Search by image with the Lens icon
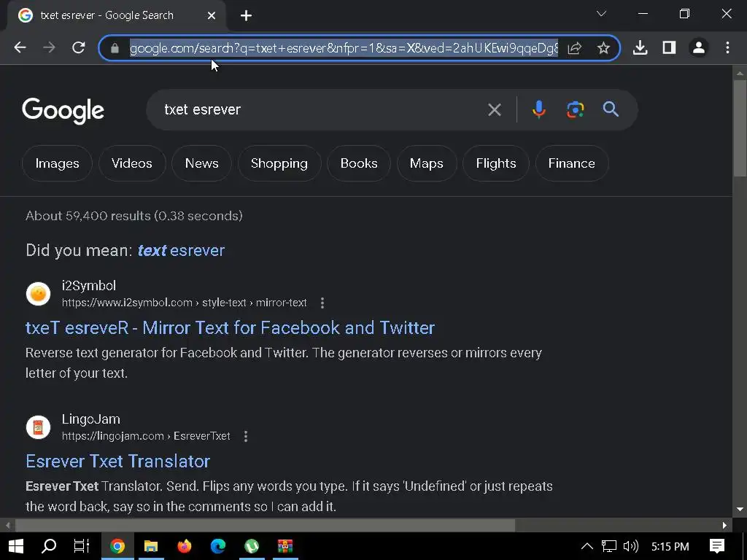Screen dimensions: 747x560 575,109
